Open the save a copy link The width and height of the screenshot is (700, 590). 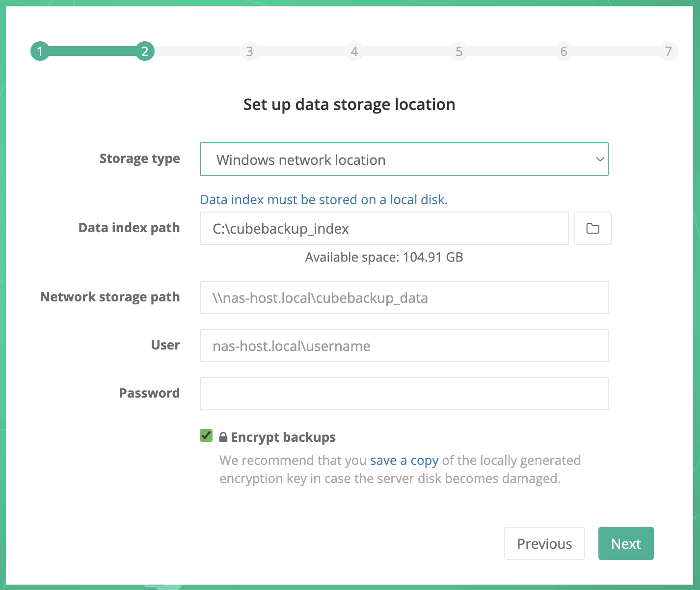pyautogui.click(x=404, y=460)
